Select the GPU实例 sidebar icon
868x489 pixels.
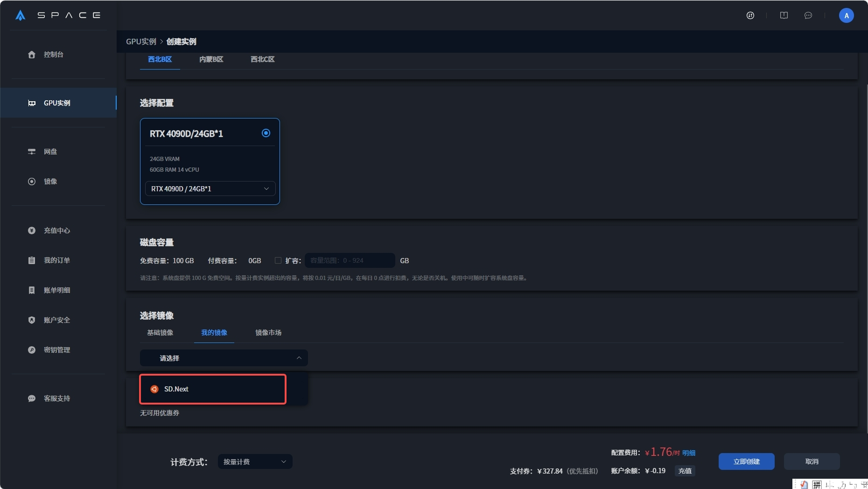pos(32,103)
